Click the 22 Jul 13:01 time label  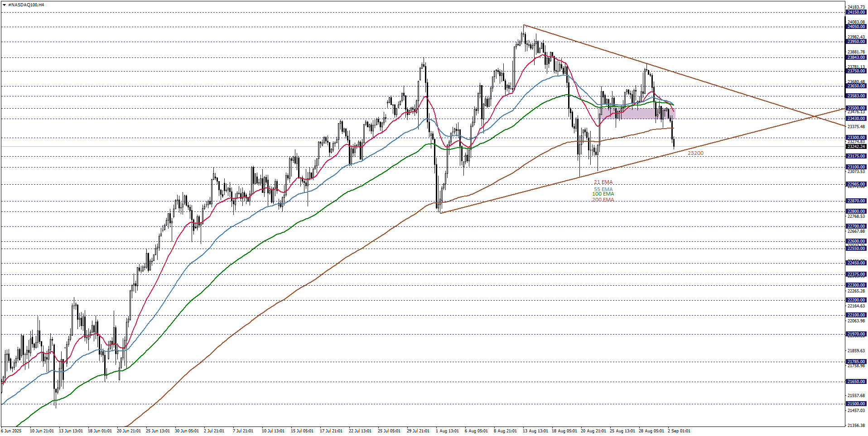pos(361,431)
